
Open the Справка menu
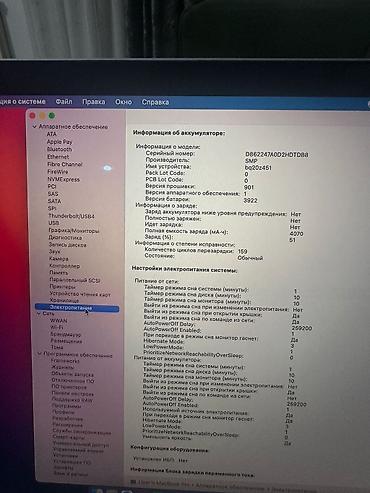155,102
